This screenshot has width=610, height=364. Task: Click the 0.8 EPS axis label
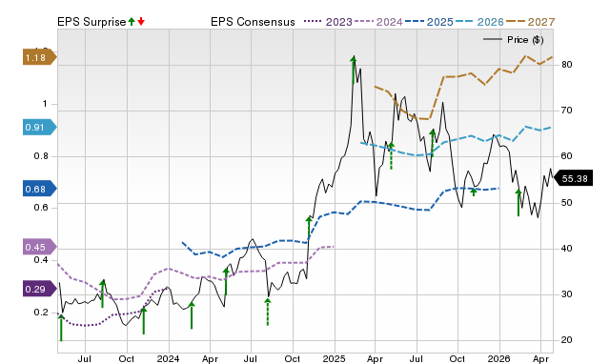[41, 156]
